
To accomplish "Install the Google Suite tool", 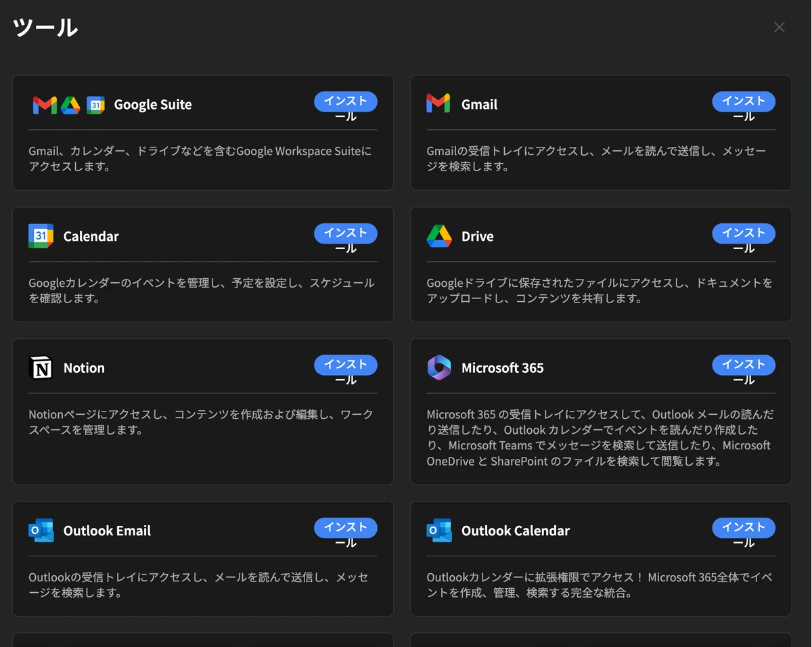I will [x=346, y=102].
